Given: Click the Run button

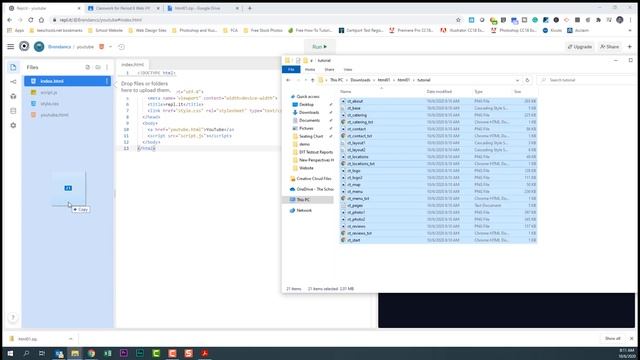Looking at the screenshot, I should tap(319, 47).
